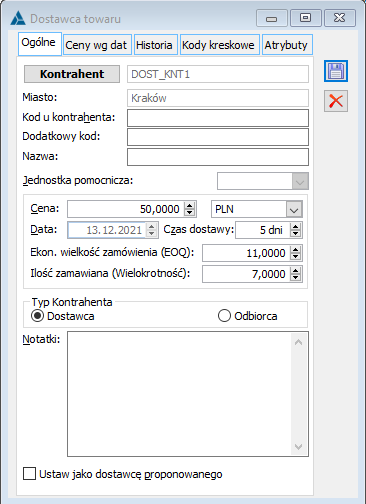
Task: Decrease EOQ value with down arrow
Action: coord(295,257)
